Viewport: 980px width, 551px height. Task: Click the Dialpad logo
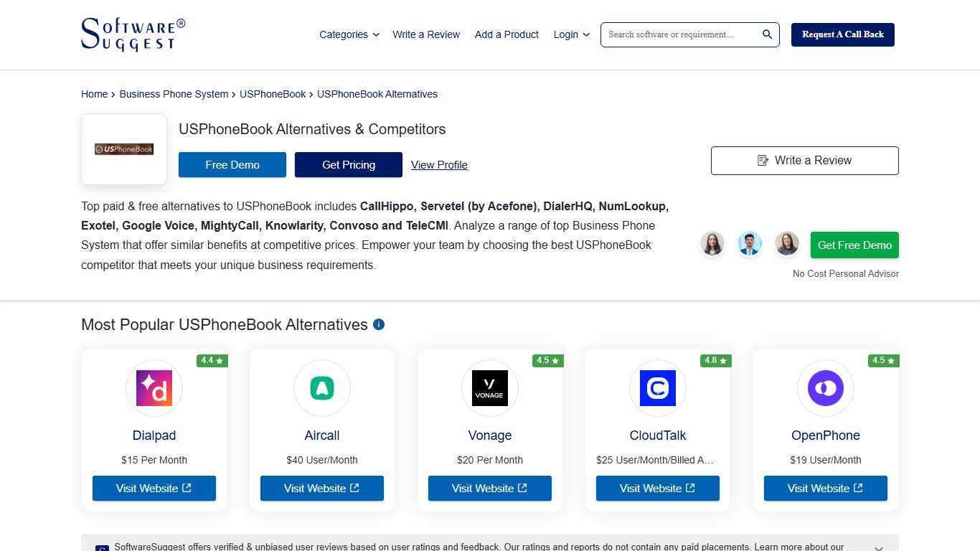[154, 388]
